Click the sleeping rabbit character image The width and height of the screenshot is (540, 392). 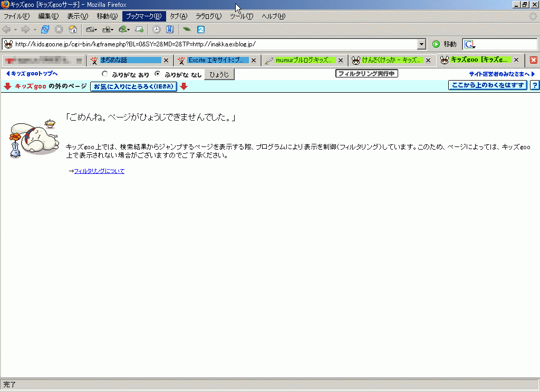coord(34,139)
